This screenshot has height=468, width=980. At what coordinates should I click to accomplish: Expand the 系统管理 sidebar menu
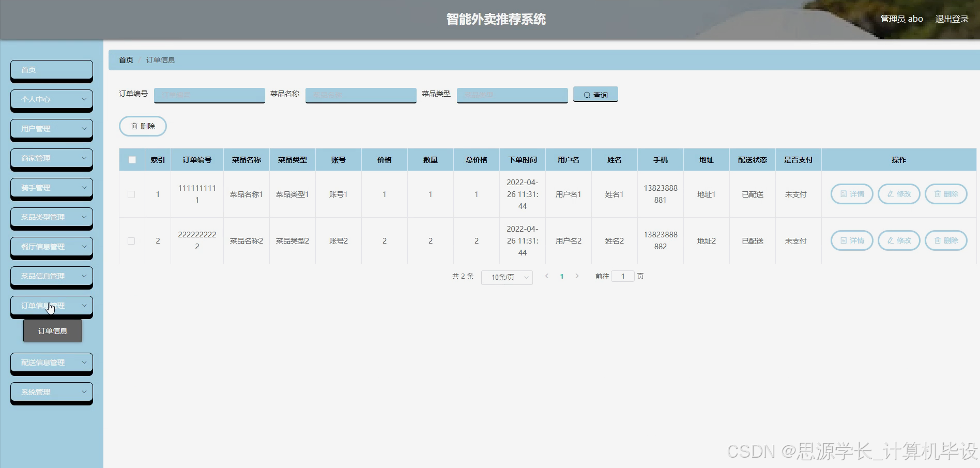52,392
